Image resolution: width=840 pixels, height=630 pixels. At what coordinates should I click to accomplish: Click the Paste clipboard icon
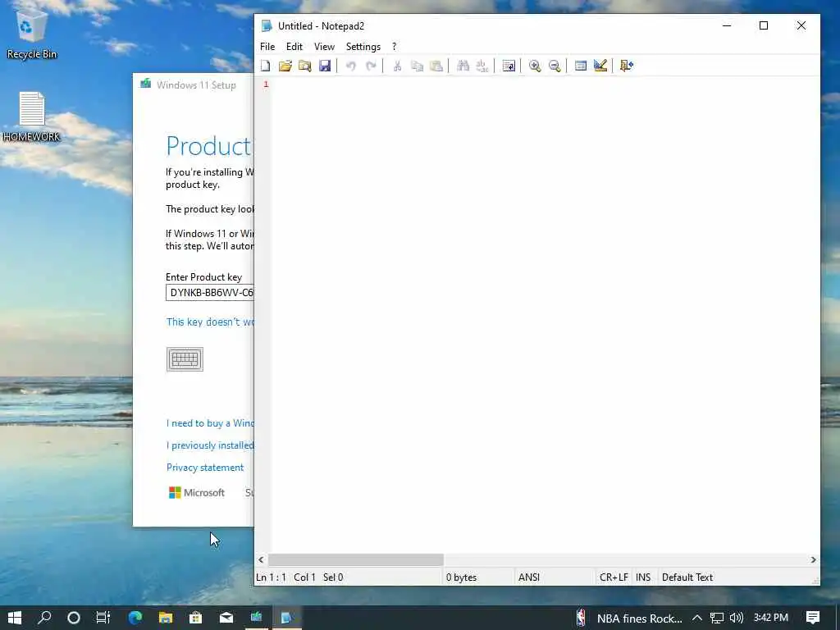pyautogui.click(x=436, y=66)
